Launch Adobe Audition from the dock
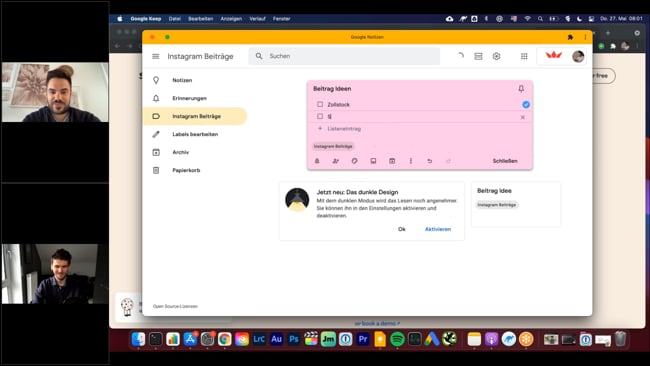The width and height of the screenshot is (650, 366). tap(276, 339)
